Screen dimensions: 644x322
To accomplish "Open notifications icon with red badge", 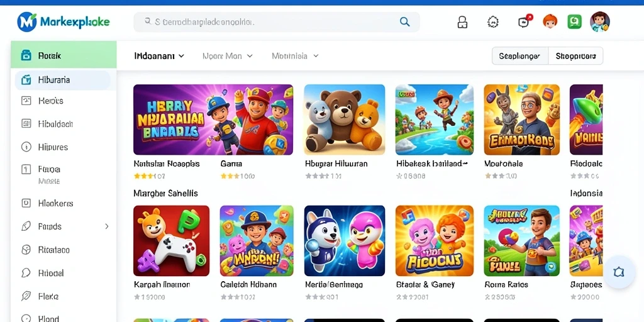I will point(525,21).
